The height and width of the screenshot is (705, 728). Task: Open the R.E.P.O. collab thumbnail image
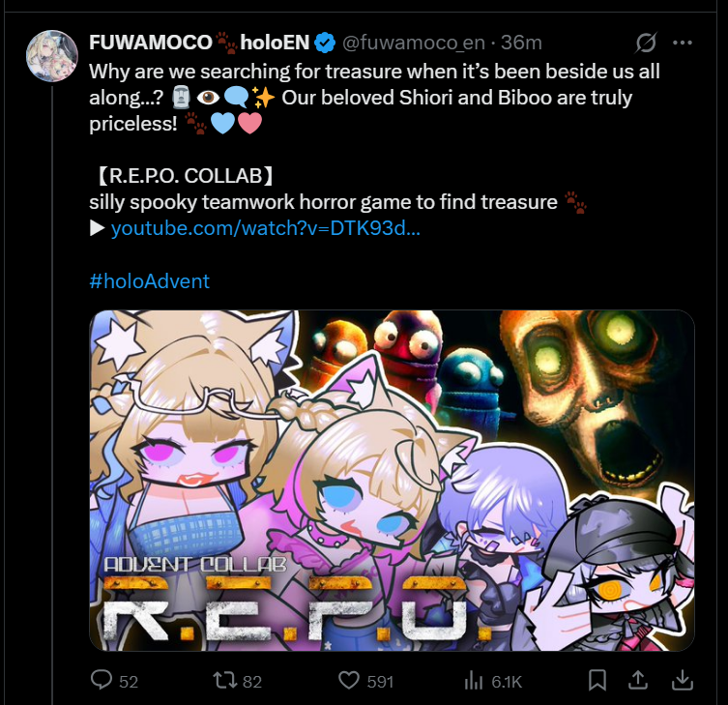click(x=392, y=481)
